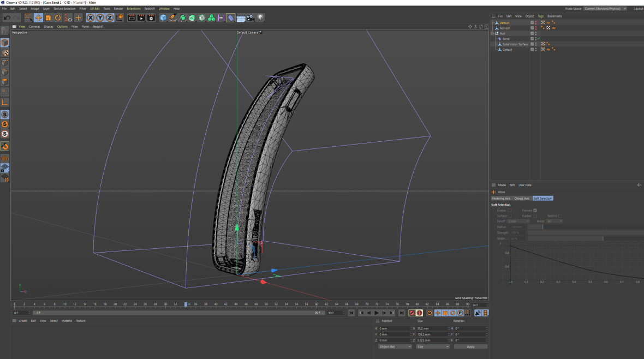Click the Record Active Objects keyframe button
644x359 pixels.
(412, 313)
